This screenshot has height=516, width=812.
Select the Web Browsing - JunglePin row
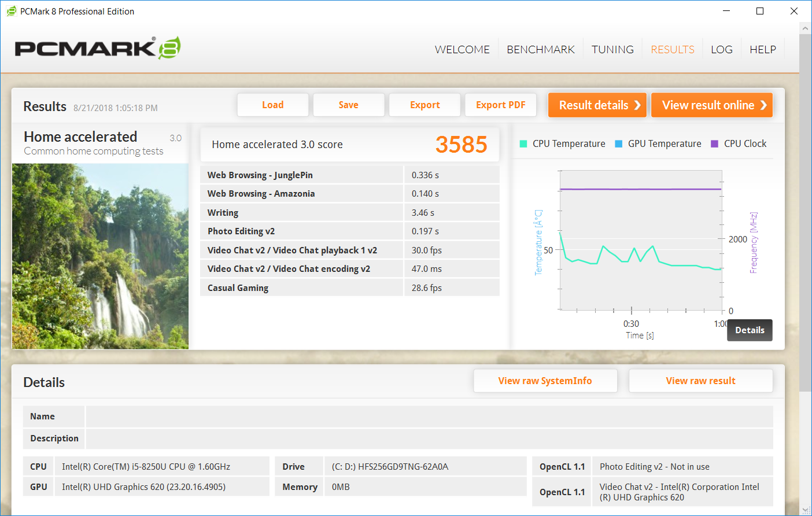[x=350, y=175]
